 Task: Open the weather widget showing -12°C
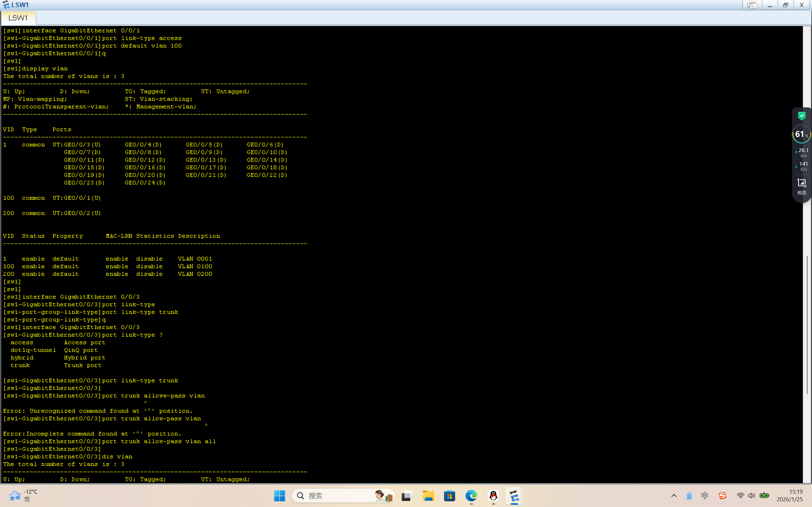coord(23,496)
